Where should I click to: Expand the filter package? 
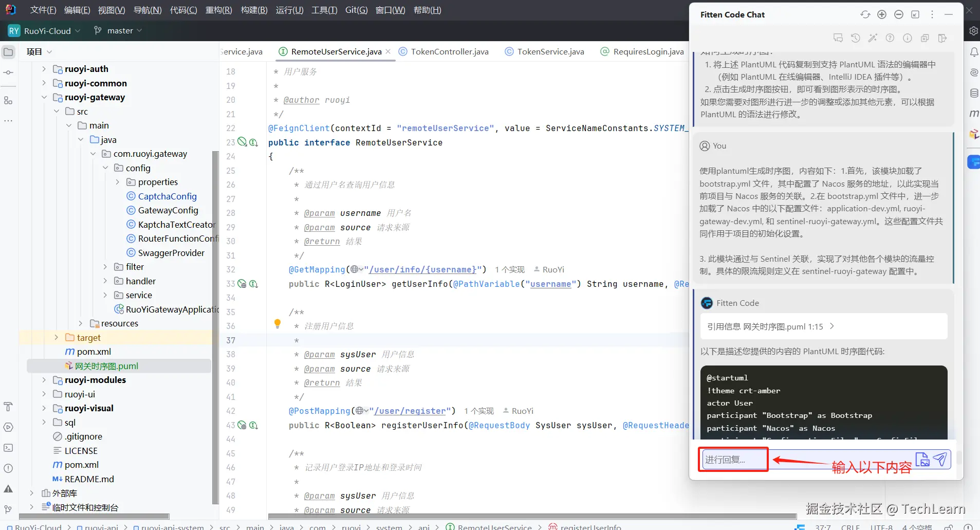click(105, 267)
